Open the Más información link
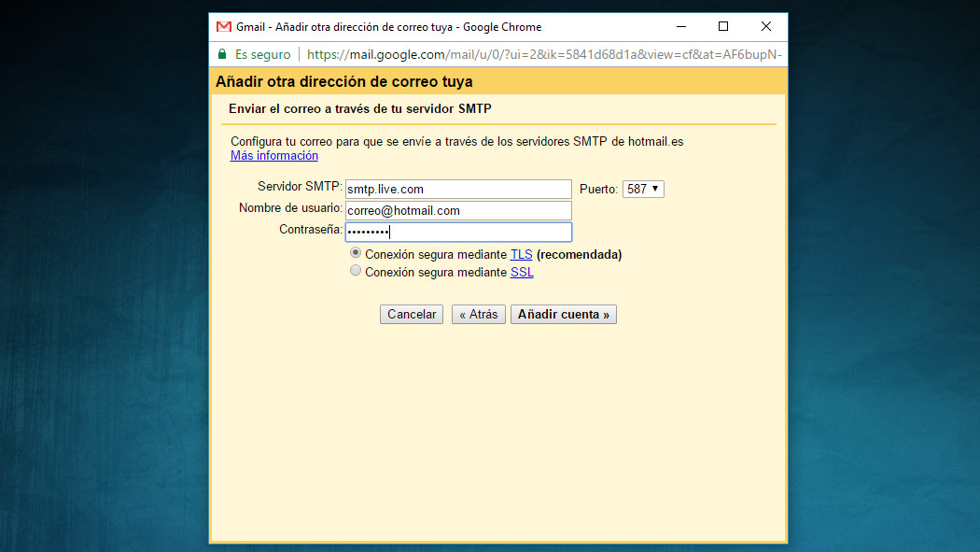 click(273, 155)
